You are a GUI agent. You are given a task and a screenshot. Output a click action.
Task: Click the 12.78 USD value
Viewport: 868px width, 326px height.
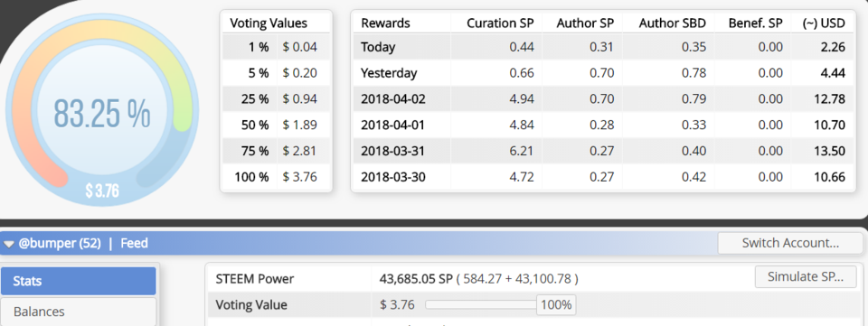830,99
